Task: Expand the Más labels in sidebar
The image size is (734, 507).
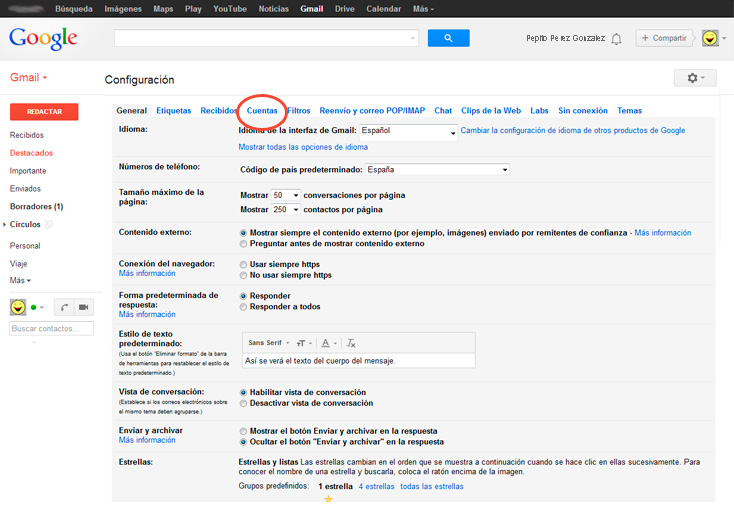Action: click(x=20, y=280)
